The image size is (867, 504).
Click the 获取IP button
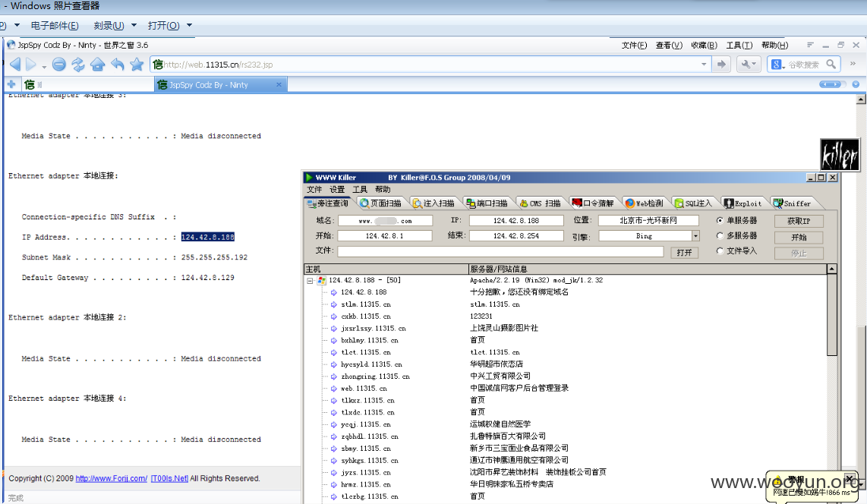(799, 221)
